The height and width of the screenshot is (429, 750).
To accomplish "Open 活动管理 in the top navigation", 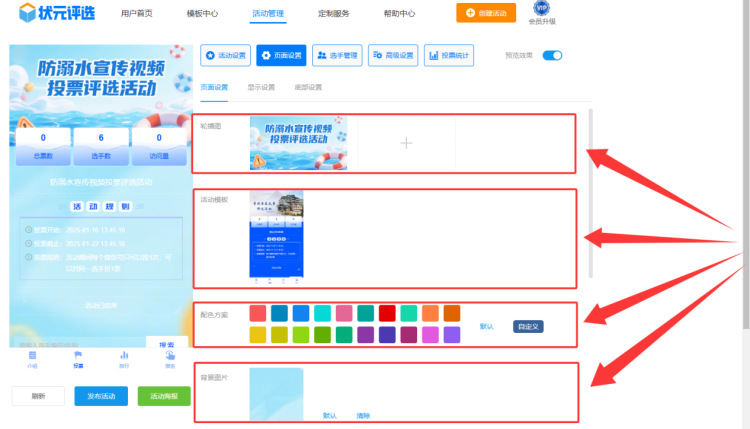I will click(x=267, y=14).
